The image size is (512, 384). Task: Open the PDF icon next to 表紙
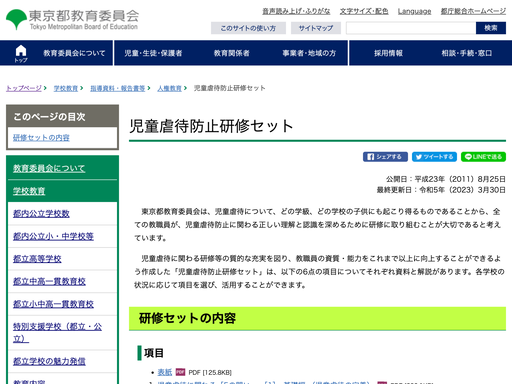point(180,372)
